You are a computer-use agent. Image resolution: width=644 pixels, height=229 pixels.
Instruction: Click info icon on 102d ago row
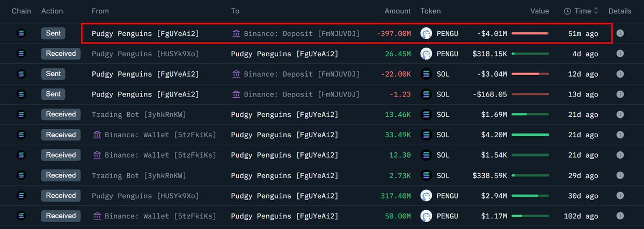point(620,216)
